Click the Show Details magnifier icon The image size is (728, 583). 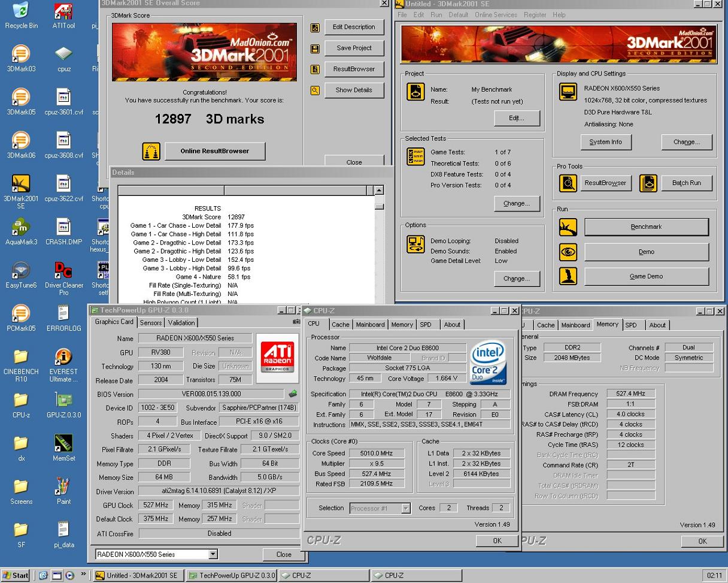point(315,90)
